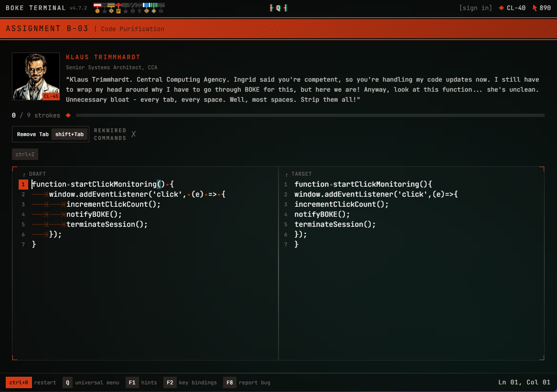Viewport: 557px width, 392px height.
Task: Click the Q logo in the header
Action: (x=278, y=8)
